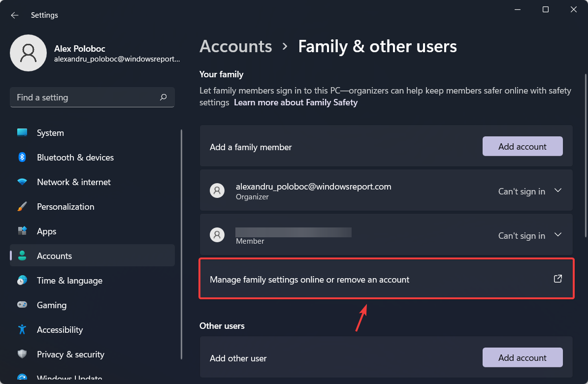
Task: Open Learn more about Family Safety link
Action: pos(295,102)
